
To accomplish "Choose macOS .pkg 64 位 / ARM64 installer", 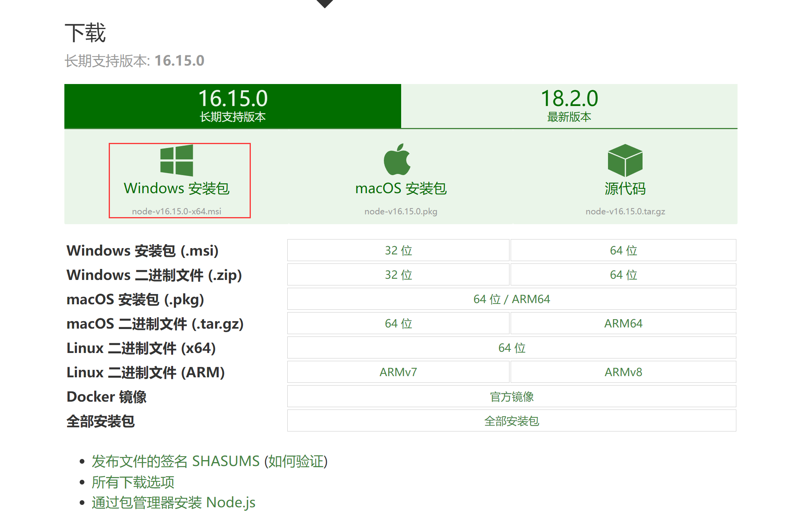I will pyautogui.click(x=511, y=299).
